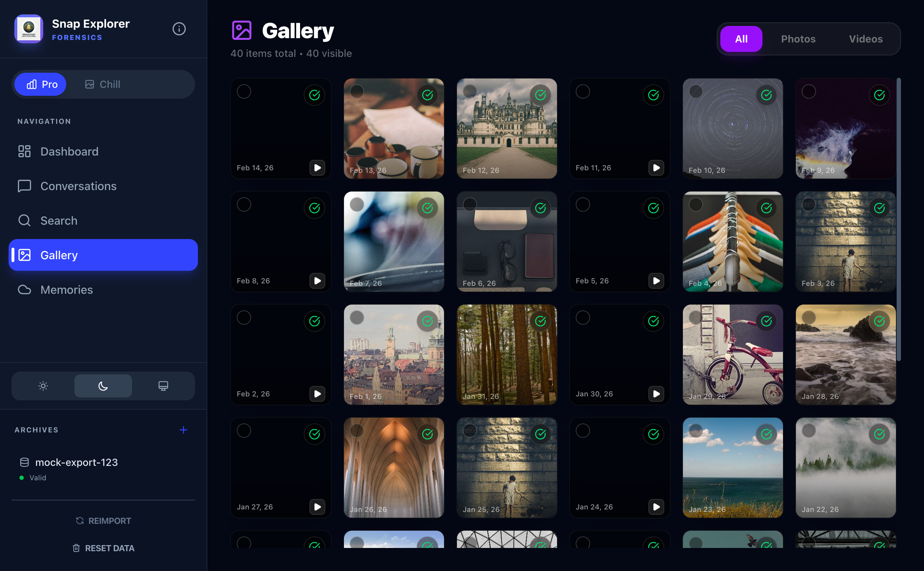Screen dimensions: 924x571
Task: Click the Snap Explorer info icon
Action: pyautogui.click(x=179, y=29)
